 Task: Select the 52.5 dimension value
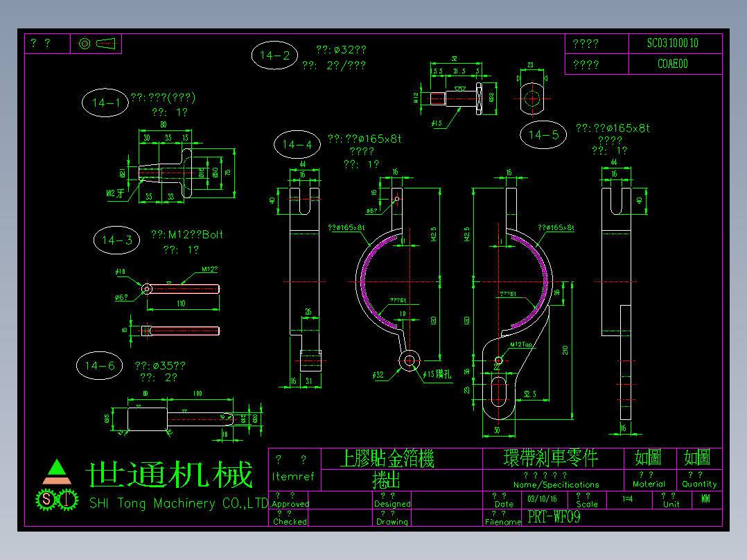pyautogui.click(x=529, y=394)
